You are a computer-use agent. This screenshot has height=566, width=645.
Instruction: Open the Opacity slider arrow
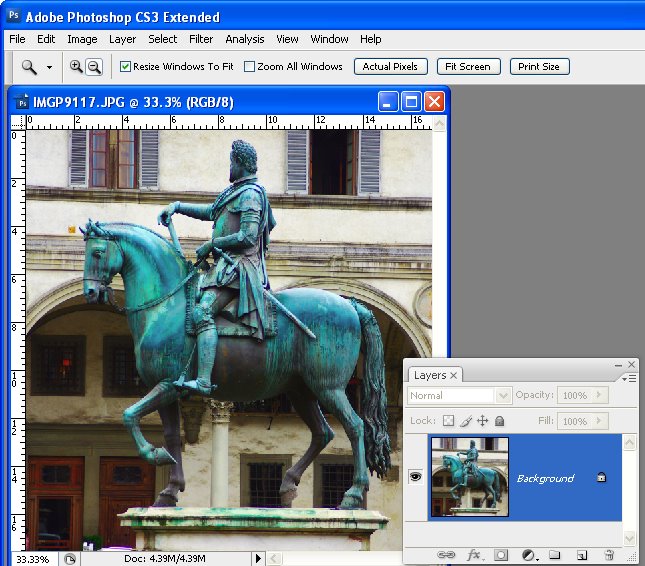pos(600,395)
